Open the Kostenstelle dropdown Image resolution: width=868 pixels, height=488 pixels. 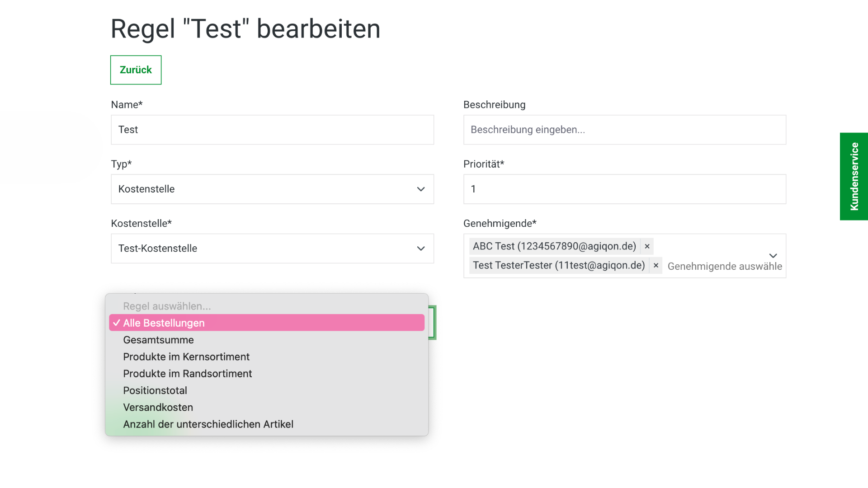272,249
